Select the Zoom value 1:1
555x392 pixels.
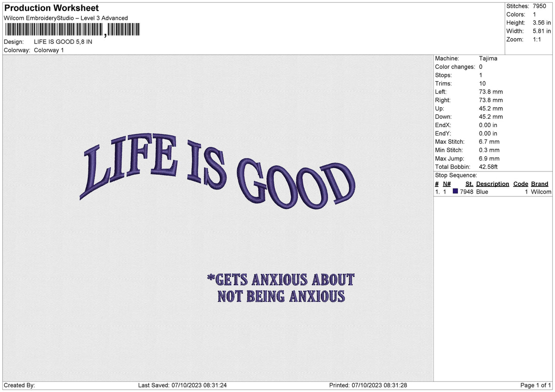[x=537, y=39]
